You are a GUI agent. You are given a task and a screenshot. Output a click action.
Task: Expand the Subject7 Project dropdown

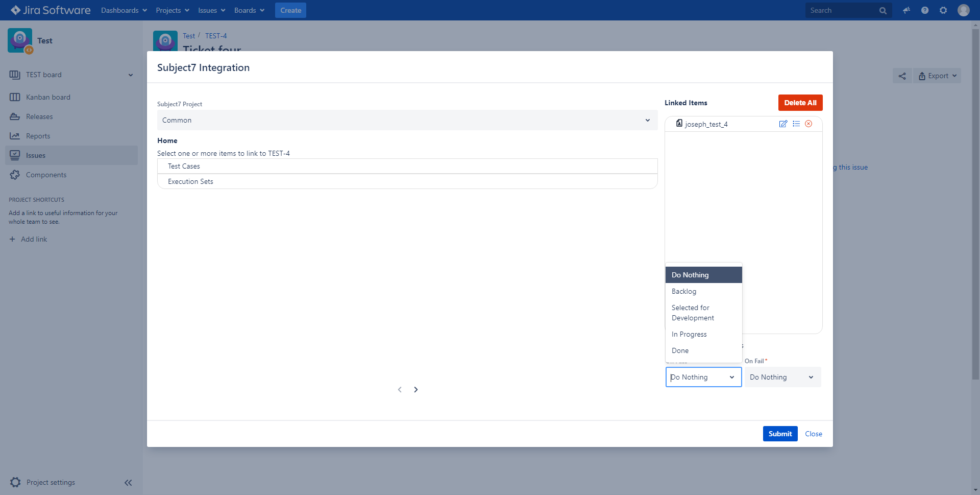pos(407,121)
